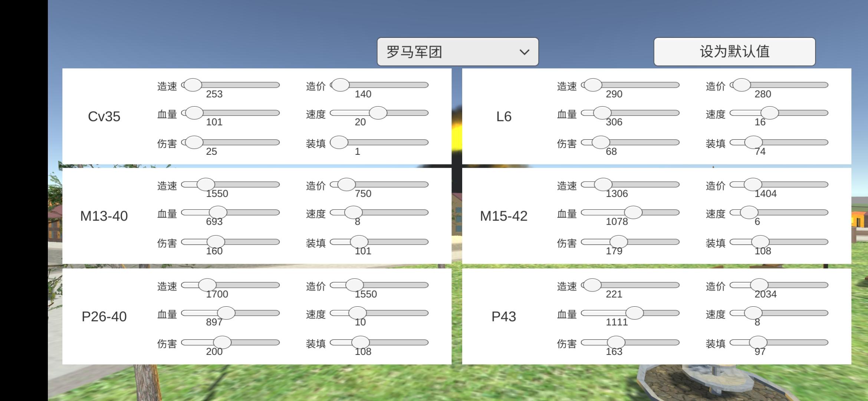Click the M13-40 造速 slider handle

(x=206, y=185)
